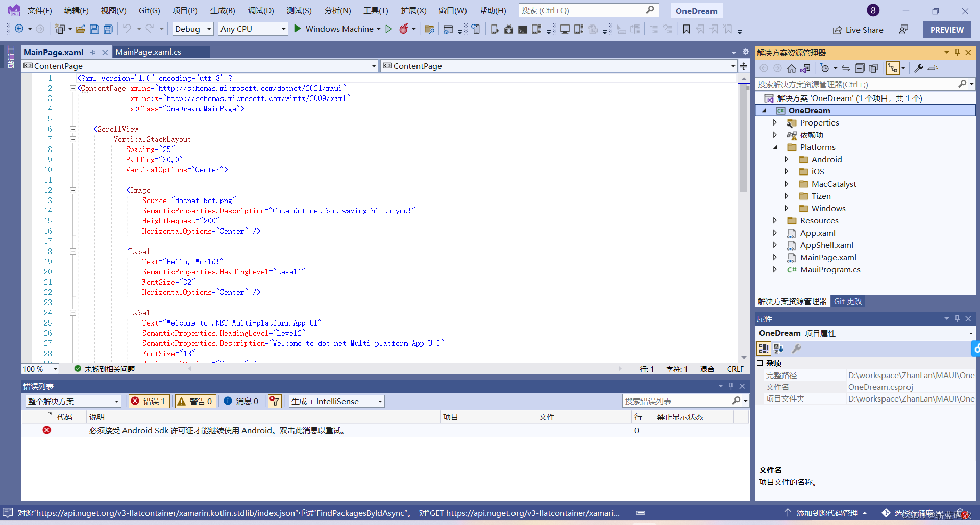Select the error row about Android Sdk license
The width and height of the screenshot is (980, 525).
(x=385, y=431)
